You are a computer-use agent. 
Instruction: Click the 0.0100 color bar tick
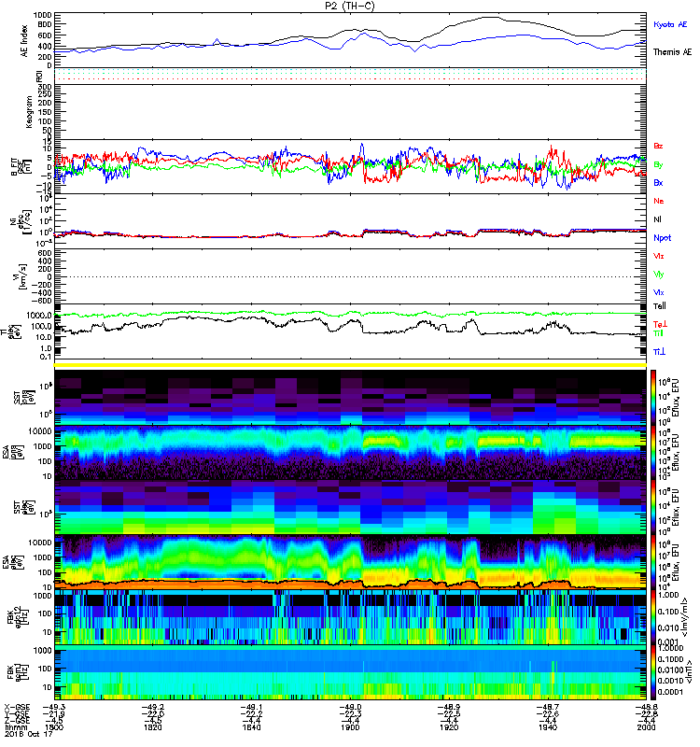670,669
